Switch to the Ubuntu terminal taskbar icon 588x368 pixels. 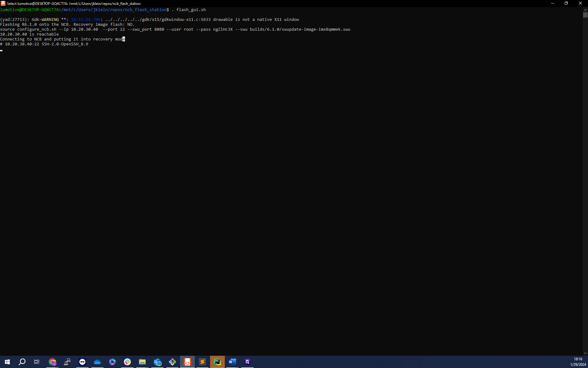pyautogui.click(x=187, y=362)
